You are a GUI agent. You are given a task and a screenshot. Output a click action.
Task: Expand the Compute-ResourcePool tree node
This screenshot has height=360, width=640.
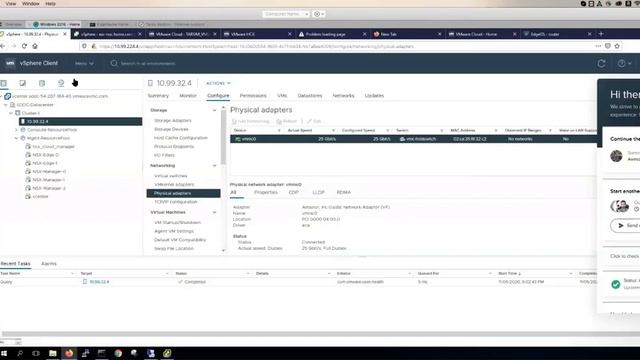click(x=16, y=130)
